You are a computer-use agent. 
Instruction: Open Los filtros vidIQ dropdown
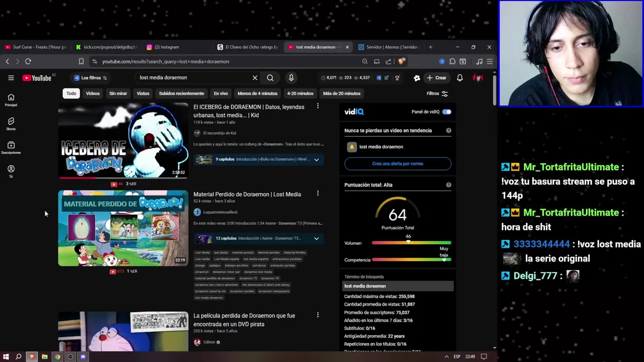(90, 78)
